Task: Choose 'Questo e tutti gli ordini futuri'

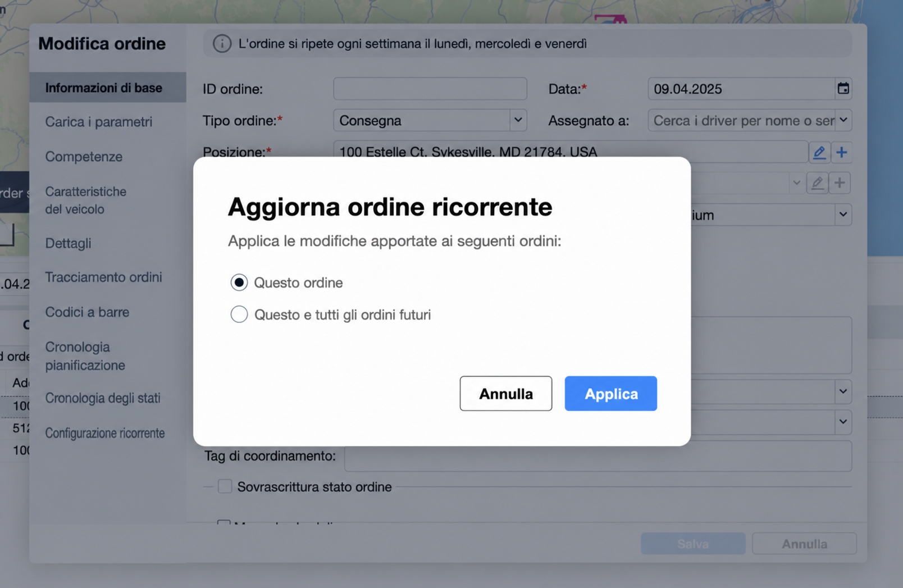Action: [239, 314]
